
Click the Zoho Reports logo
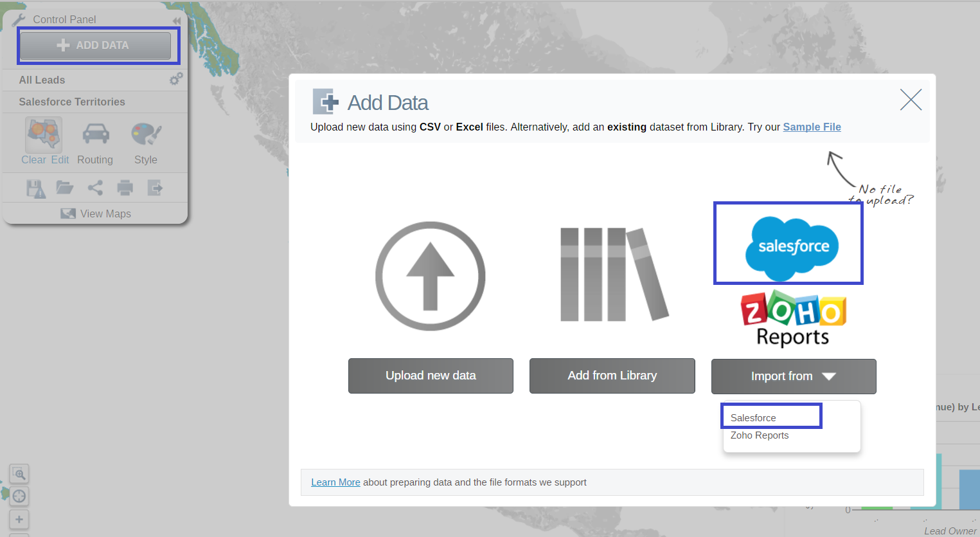click(x=793, y=319)
